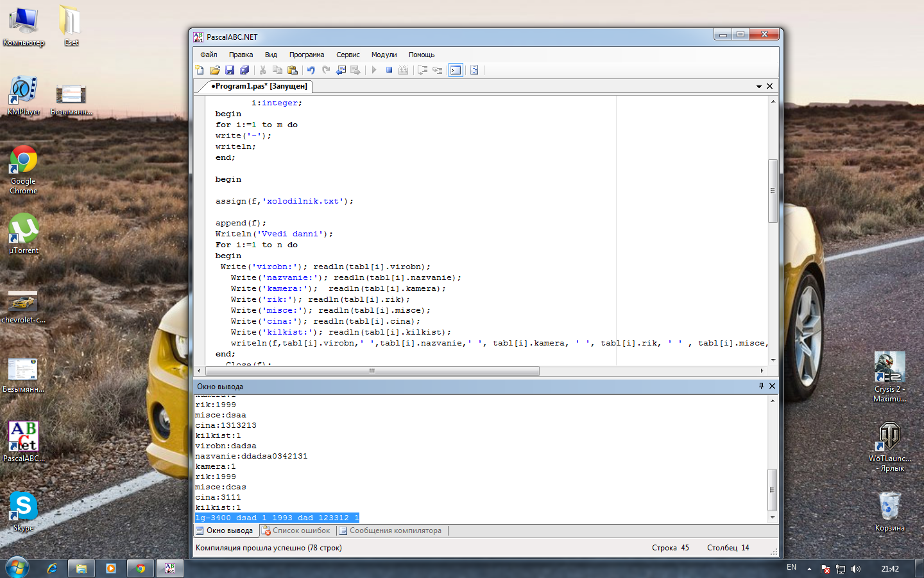Open a file with the folder icon

click(214, 70)
